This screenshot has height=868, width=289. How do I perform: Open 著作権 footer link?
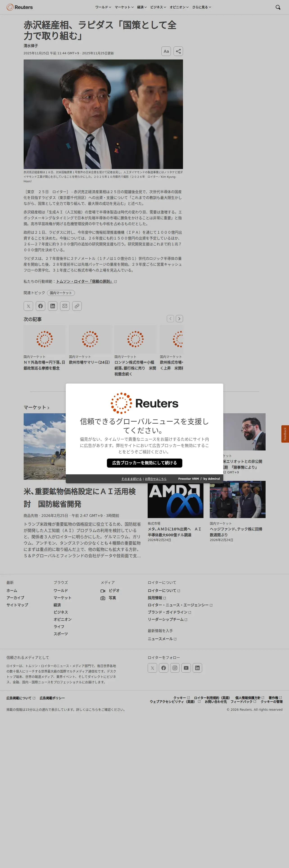pos(275,697)
